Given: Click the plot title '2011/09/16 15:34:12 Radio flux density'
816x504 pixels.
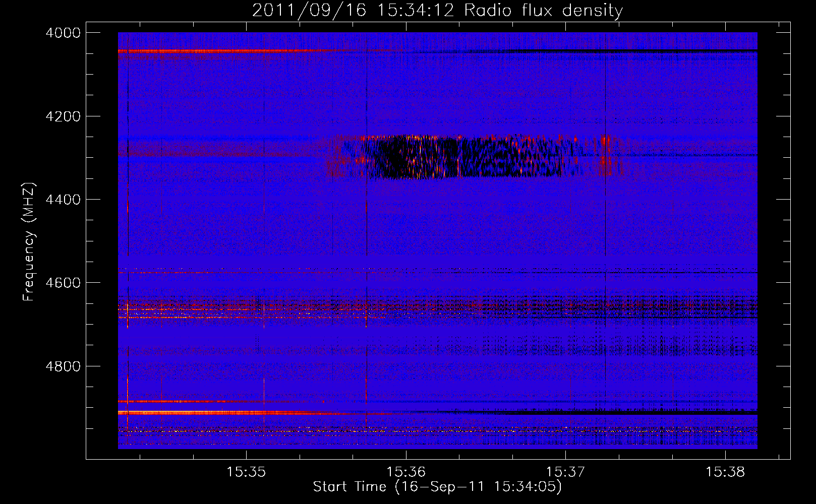Looking at the screenshot, I should [x=437, y=10].
